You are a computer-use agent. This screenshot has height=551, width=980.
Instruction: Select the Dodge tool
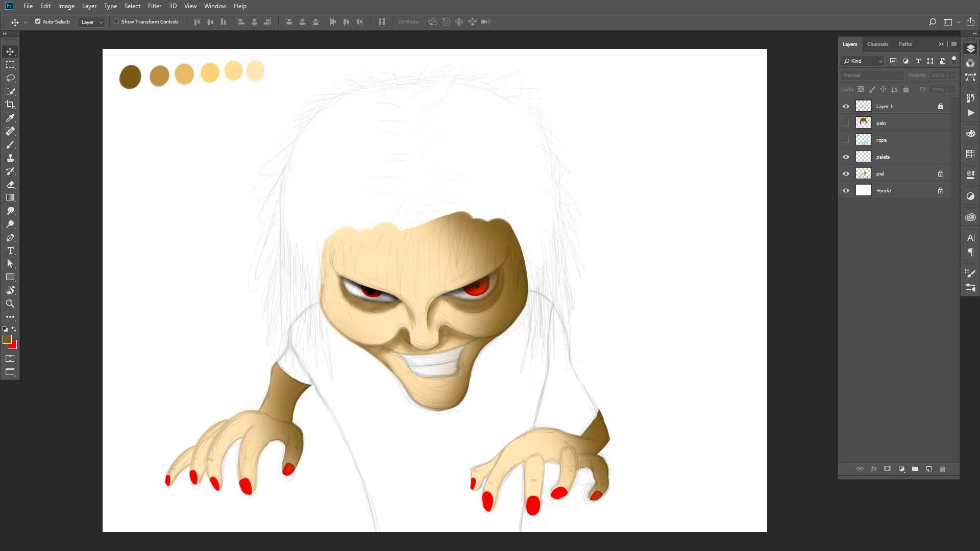[x=10, y=224]
